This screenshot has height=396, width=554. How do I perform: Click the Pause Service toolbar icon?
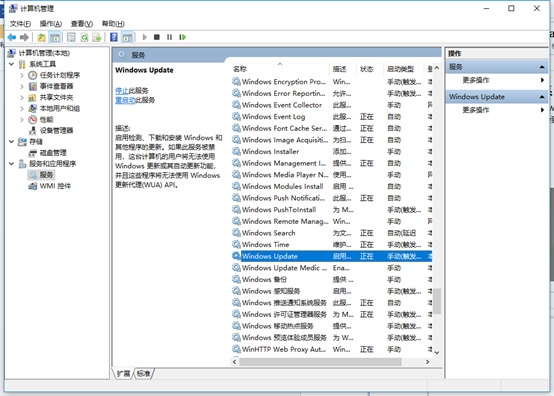pos(170,37)
